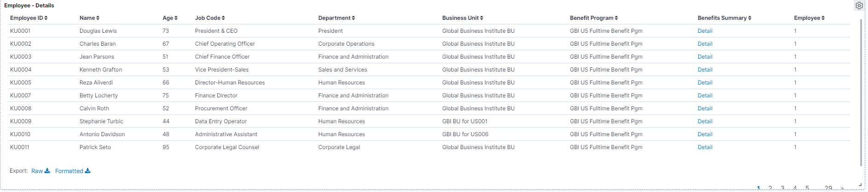Click Detail link for Reza Aliverdi
The width and height of the screenshot is (868, 192).
coord(705,83)
